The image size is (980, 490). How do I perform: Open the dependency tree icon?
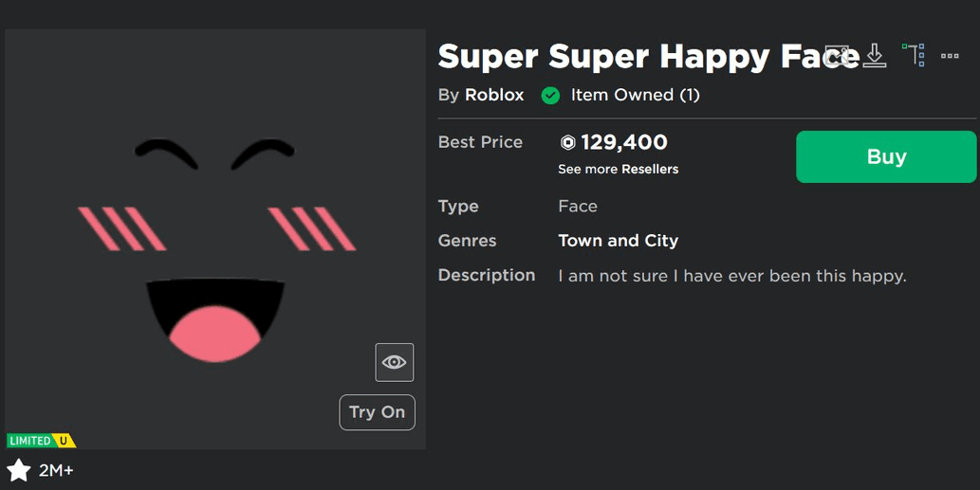click(x=914, y=55)
